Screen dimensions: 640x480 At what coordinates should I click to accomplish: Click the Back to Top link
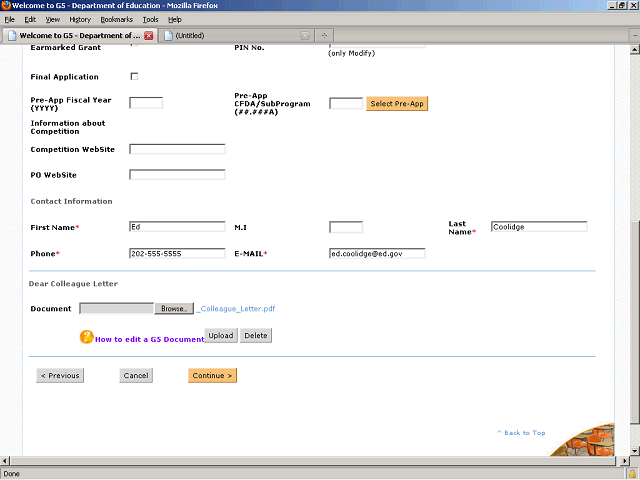point(521,433)
